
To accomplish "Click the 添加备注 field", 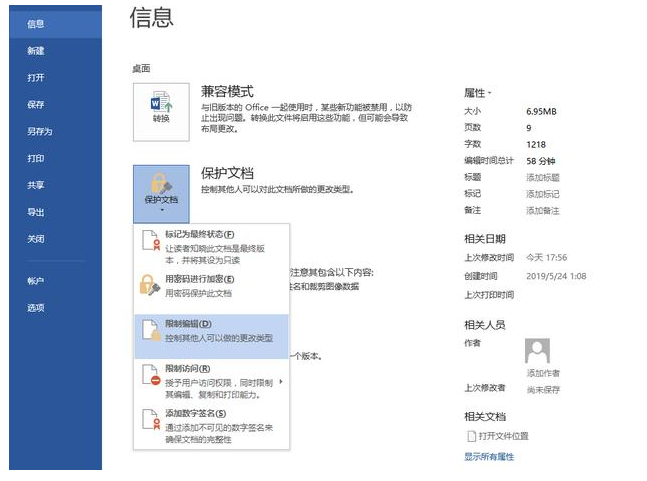I will (543, 211).
